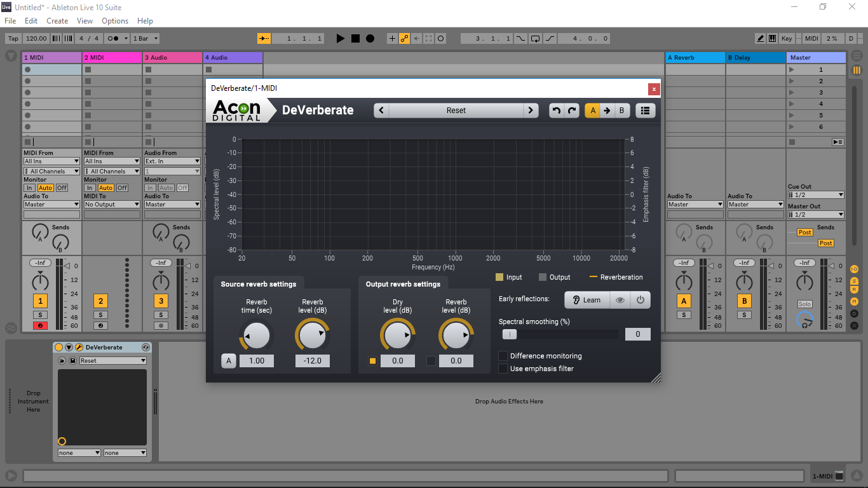This screenshot has height=488, width=868.
Task: Open the Cue Out dropdown
Action: (x=816, y=195)
